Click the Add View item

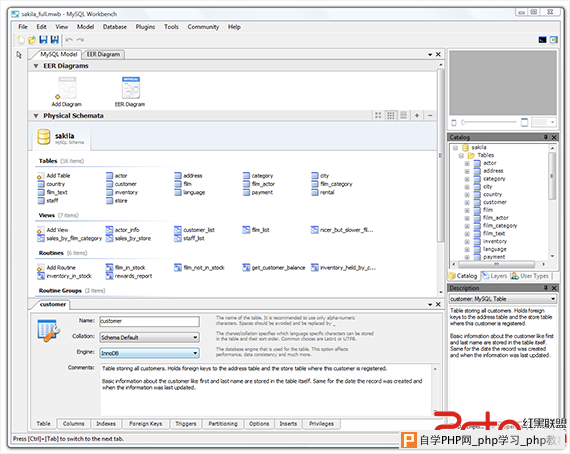[53, 230]
